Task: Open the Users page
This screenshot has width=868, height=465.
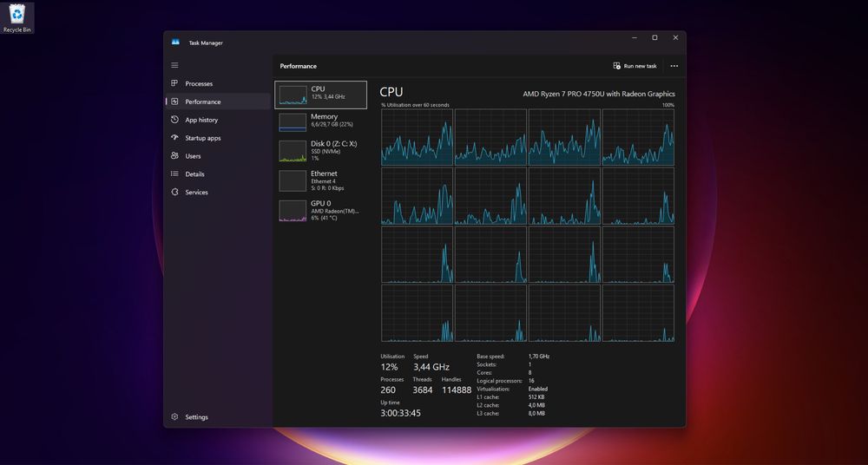Action: tap(217, 156)
